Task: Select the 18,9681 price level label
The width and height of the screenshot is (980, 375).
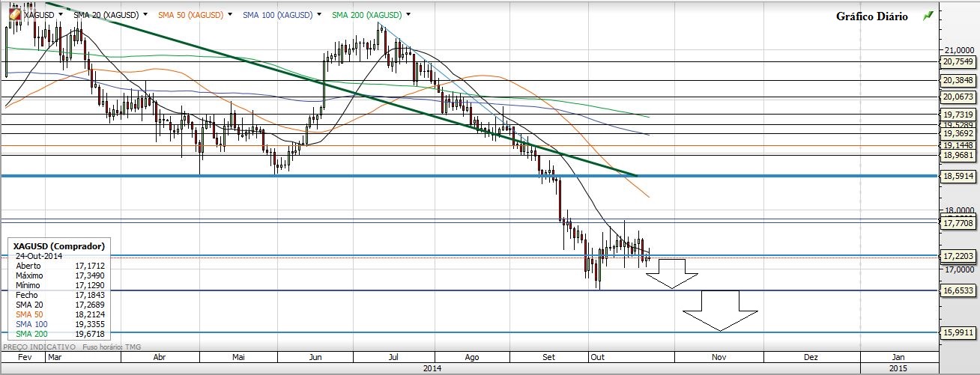Action: pos(958,155)
